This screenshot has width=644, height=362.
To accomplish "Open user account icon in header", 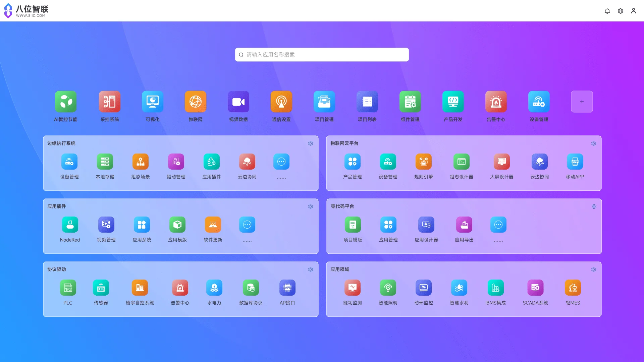I will click(x=634, y=11).
